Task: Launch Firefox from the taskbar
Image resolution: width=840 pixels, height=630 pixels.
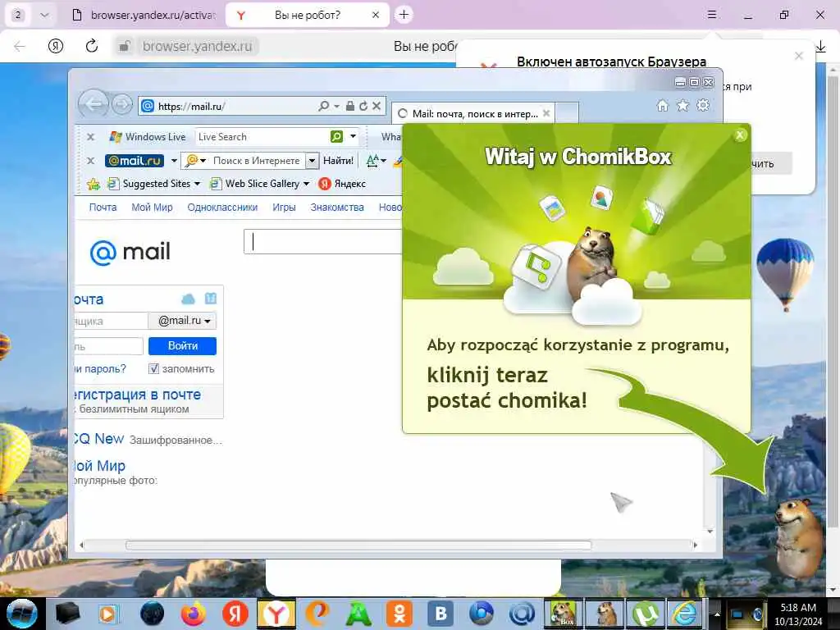Action: 193,614
